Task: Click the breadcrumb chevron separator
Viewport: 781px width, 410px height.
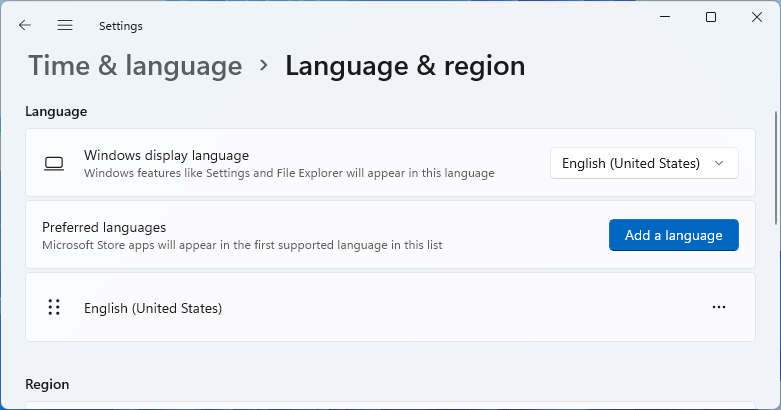Action: coord(264,65)
